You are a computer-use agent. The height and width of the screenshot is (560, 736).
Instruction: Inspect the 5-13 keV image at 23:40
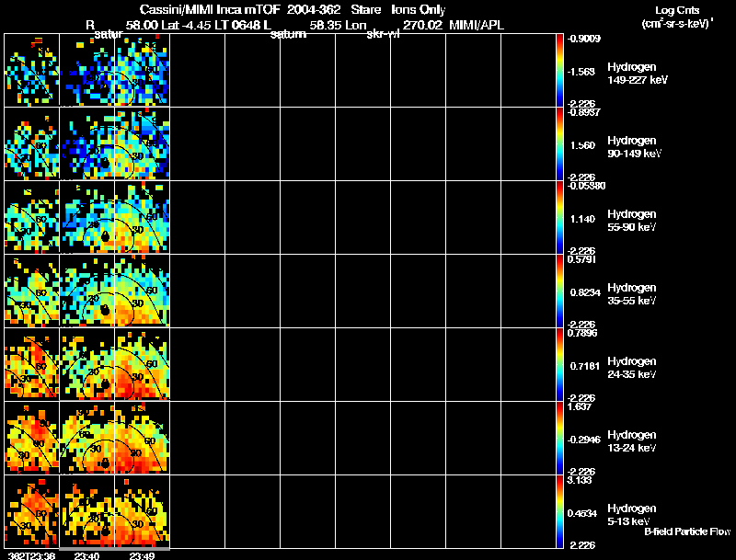pyautogui.click(x=86, y=511)
